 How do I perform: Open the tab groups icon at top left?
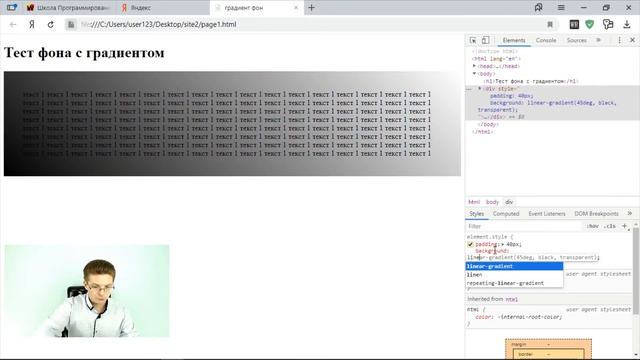12,7
